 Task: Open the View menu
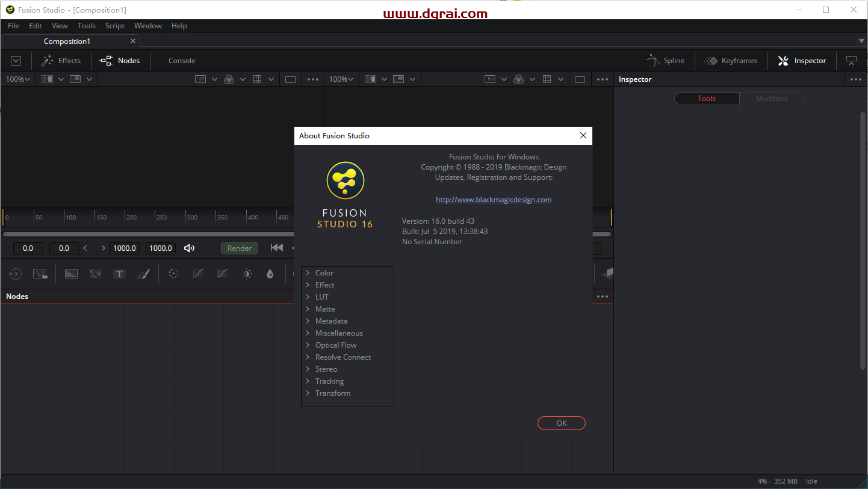pos(60,26)
